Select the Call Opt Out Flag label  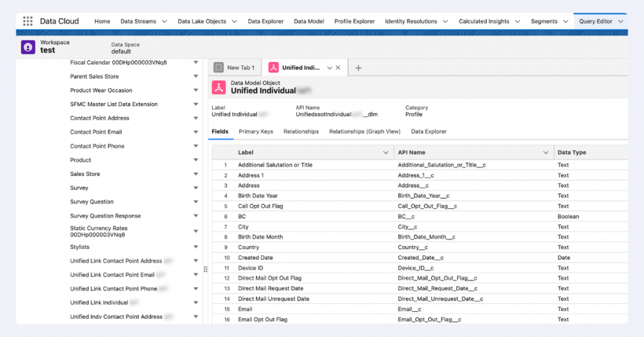pos(260,206)
